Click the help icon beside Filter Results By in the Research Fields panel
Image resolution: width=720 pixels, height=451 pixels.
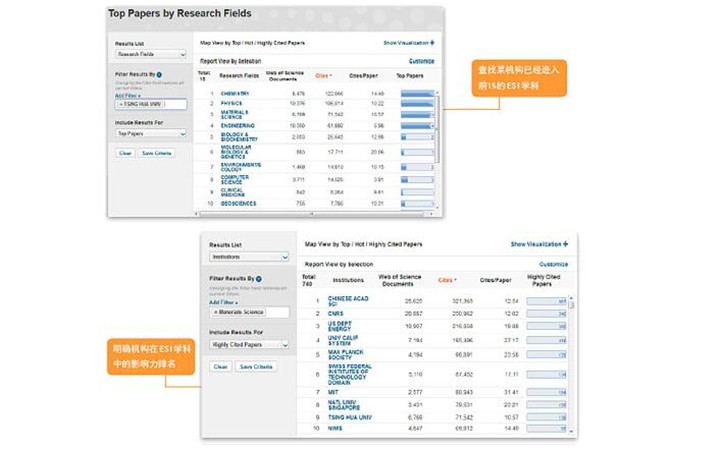point(159,74)
